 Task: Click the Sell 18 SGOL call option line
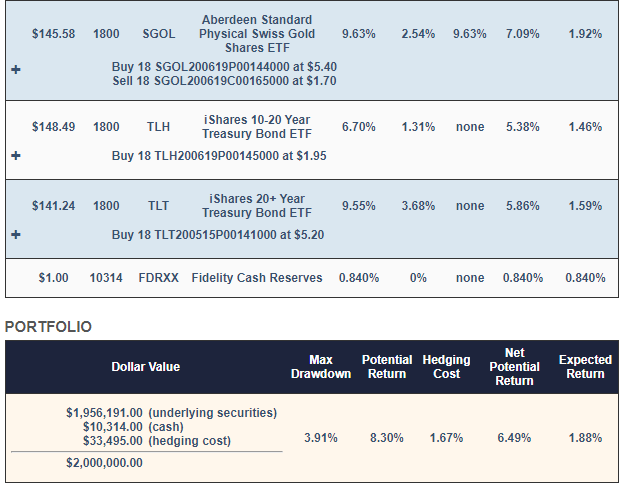tap(224, 80)
